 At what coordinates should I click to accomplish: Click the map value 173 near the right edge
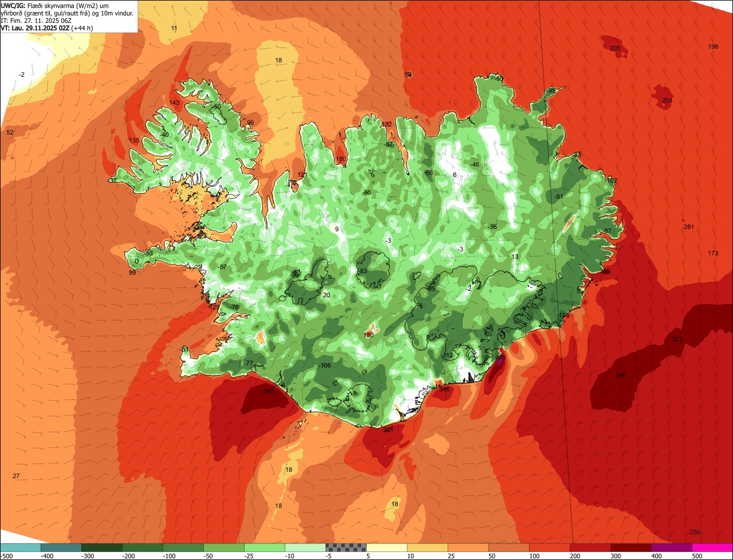coord(713,253)
